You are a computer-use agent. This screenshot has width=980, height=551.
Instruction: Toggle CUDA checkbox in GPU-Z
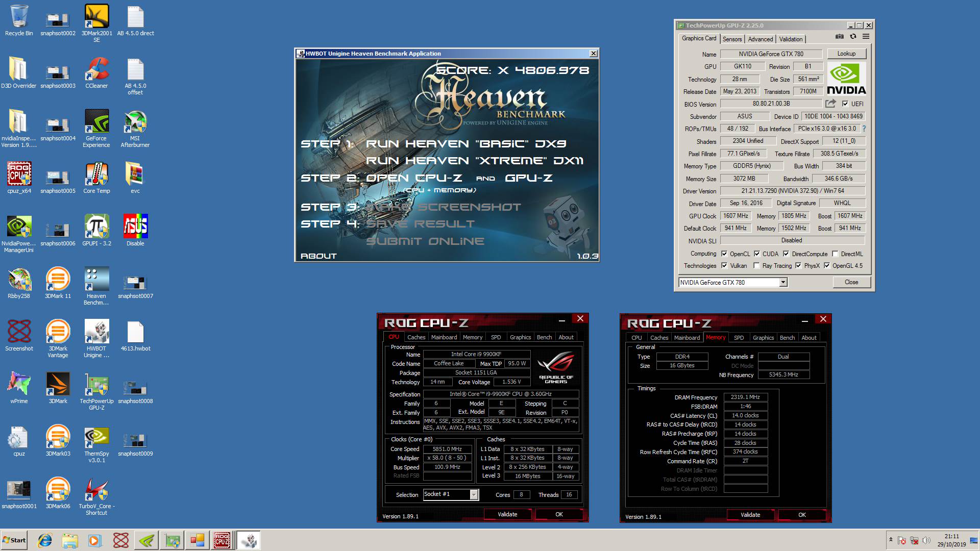point(757,254)
